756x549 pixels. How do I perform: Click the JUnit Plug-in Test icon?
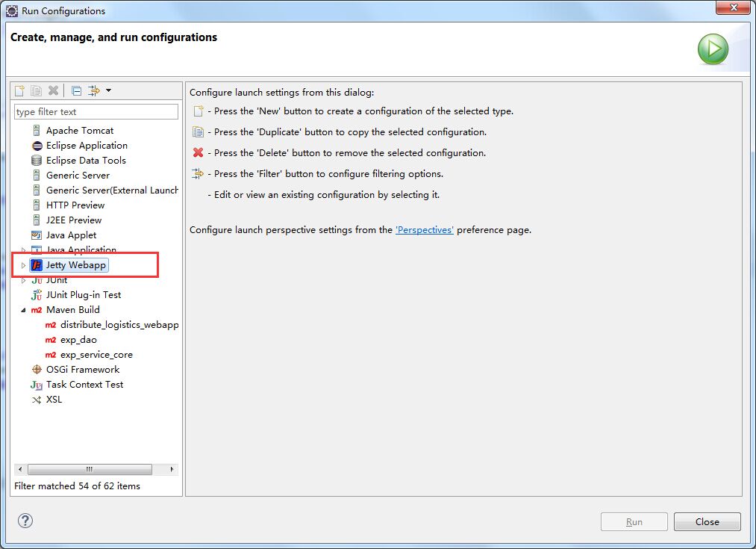pyautogui.click(x=37, y=295)
